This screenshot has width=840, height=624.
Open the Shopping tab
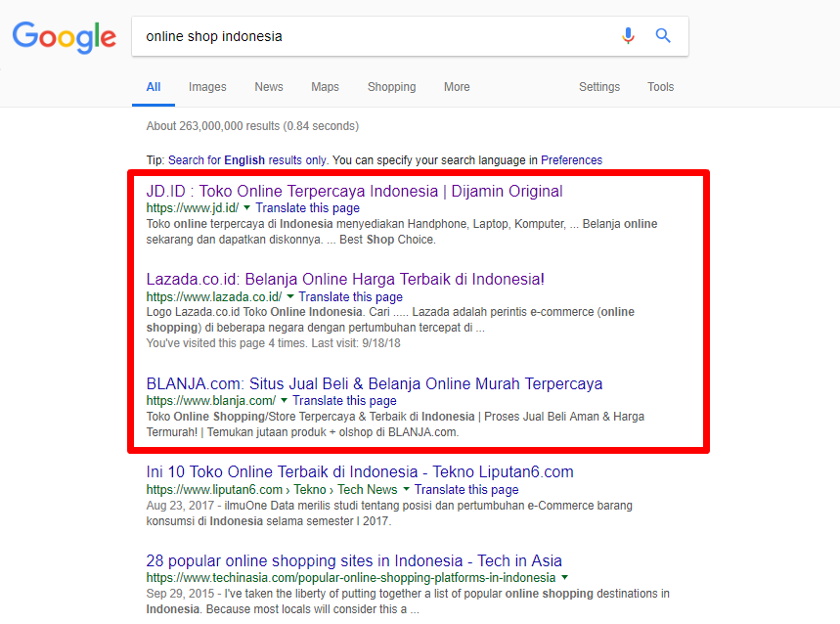tap(391, 87)
